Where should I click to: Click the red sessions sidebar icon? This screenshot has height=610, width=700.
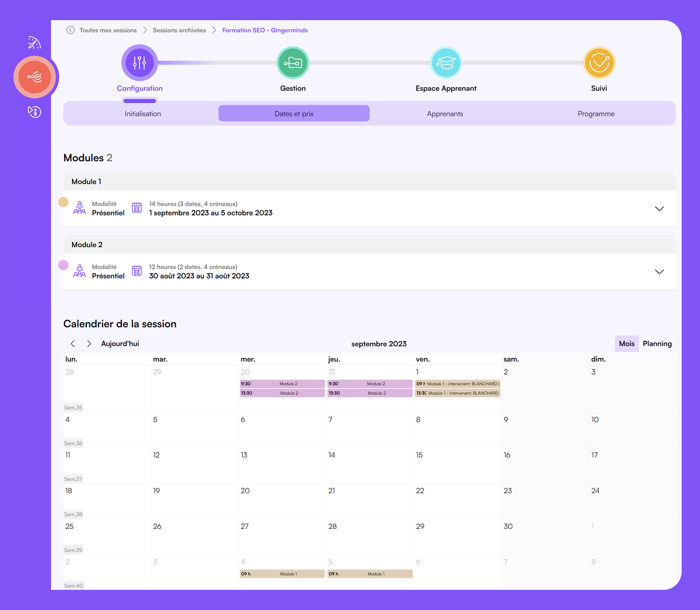[x=35, y=77]
